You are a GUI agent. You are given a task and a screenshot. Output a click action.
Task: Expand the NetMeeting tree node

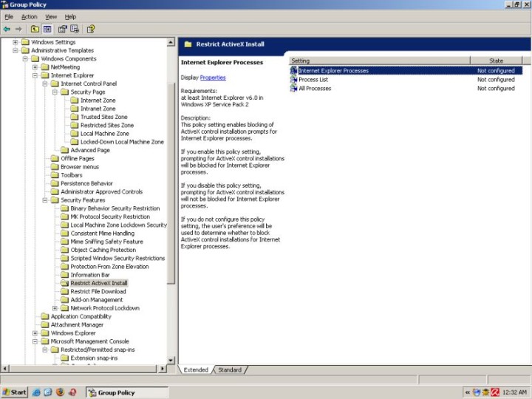(x=35, y=67)
